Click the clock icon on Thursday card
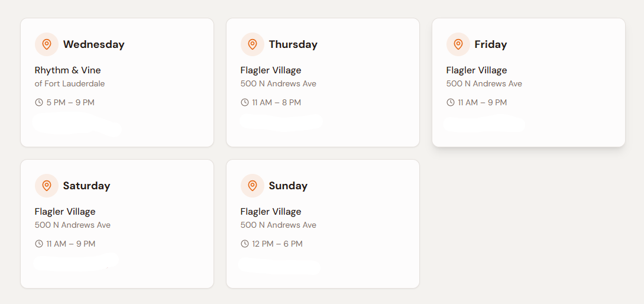The image size is (644, 304). click(x=245, y=102)
